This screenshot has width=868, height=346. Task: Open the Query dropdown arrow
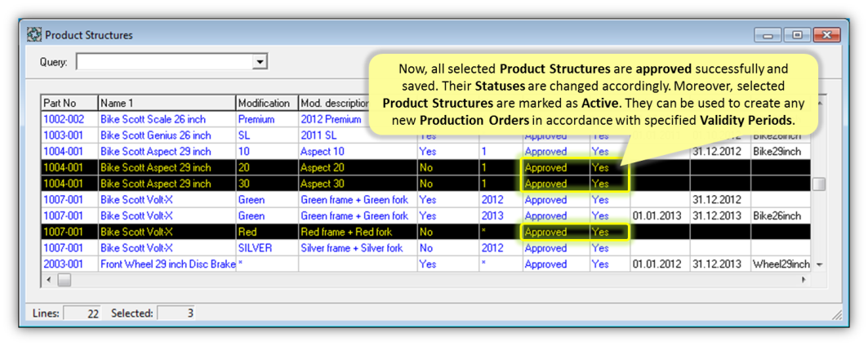pyautogui.click(x=260, y=62)
